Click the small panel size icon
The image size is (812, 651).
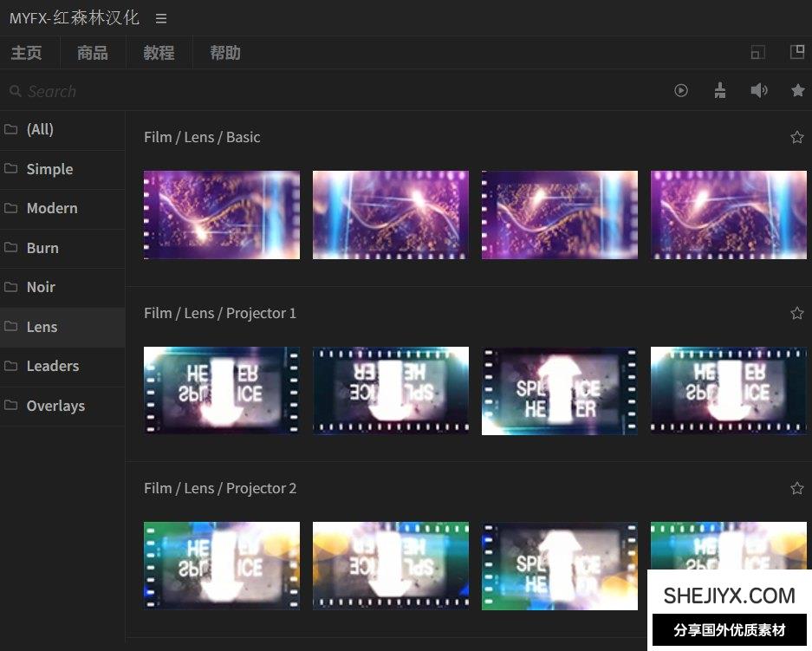(x=757, y=53)
